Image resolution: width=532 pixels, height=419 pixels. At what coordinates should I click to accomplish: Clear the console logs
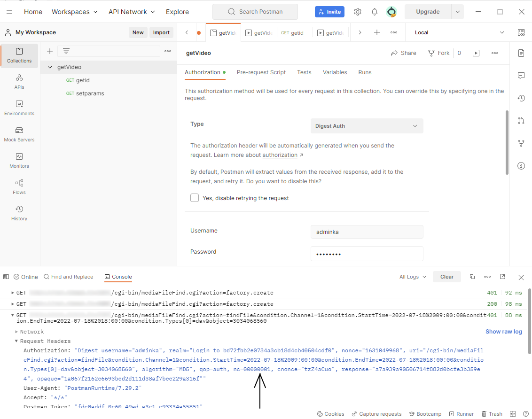(x=446, y=277)
